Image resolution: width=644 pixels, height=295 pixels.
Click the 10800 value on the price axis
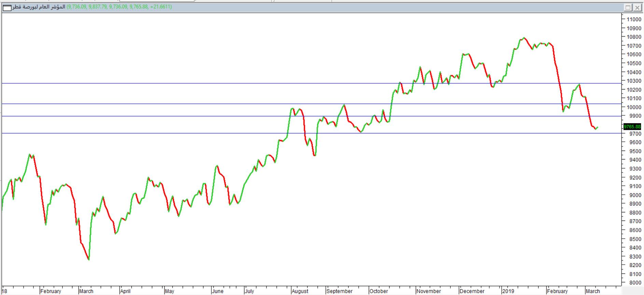[x=634, y=37]
